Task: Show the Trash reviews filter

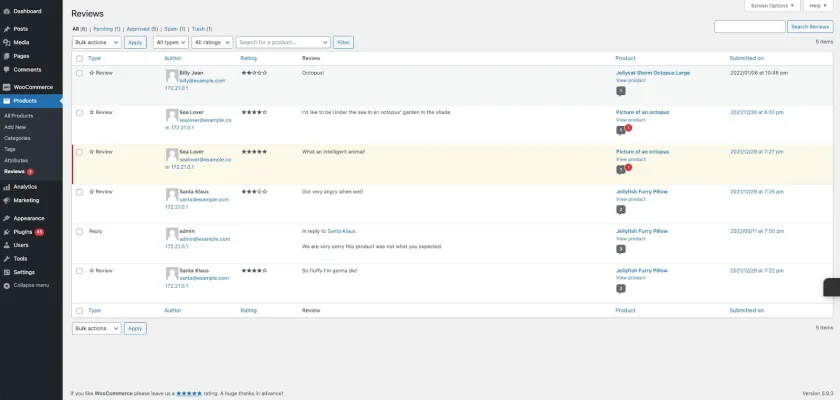Action: (202, 29)
